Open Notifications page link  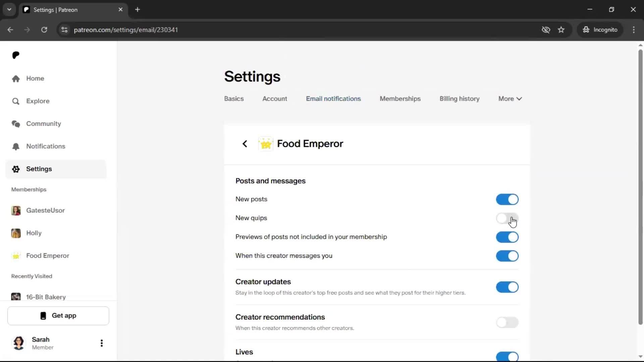(x=56, y=146)
